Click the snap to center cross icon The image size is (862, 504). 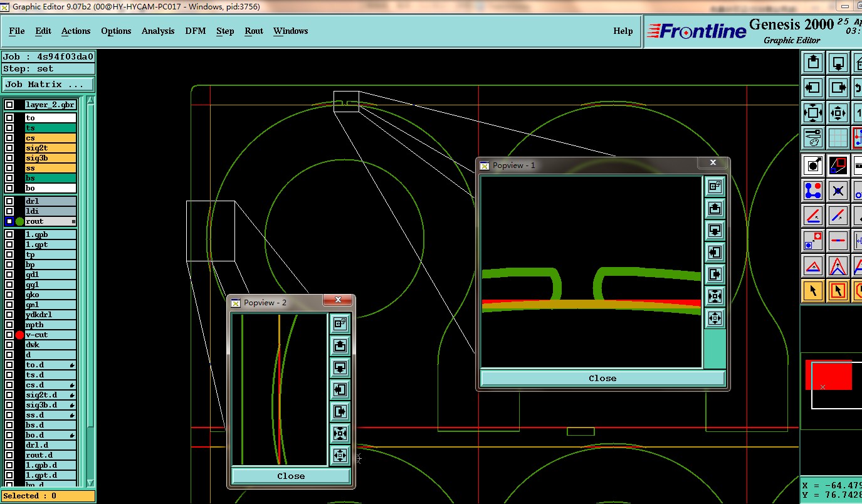[838, 190]
